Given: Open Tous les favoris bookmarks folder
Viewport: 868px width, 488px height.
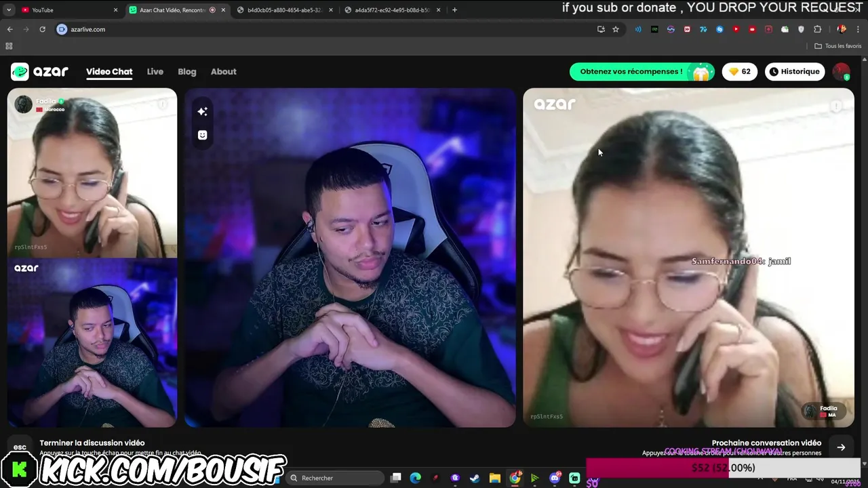Looking at the screenshot, I should point(838,46).
